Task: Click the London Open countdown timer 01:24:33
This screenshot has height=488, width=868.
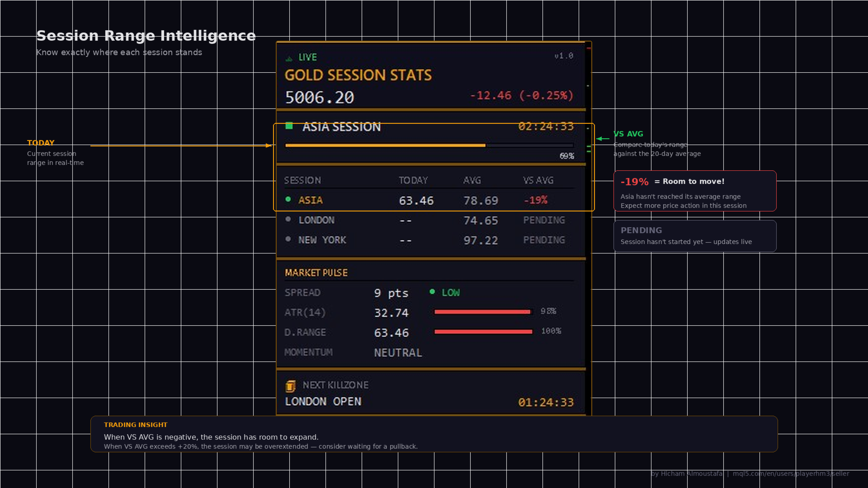Action: click(x=546, y=402)
